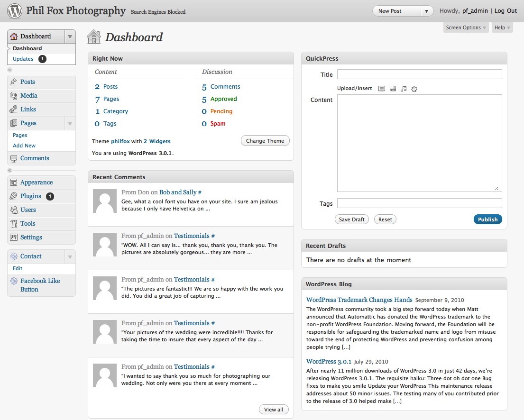The height and width of the screenshot is (420, 524).
Task: Expand the Help panel
Action: pyautogui.click(x=502, y=27)
